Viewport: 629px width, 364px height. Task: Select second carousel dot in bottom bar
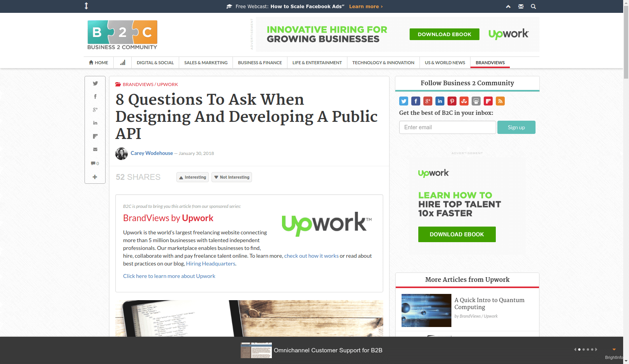[x=583, y=350]
